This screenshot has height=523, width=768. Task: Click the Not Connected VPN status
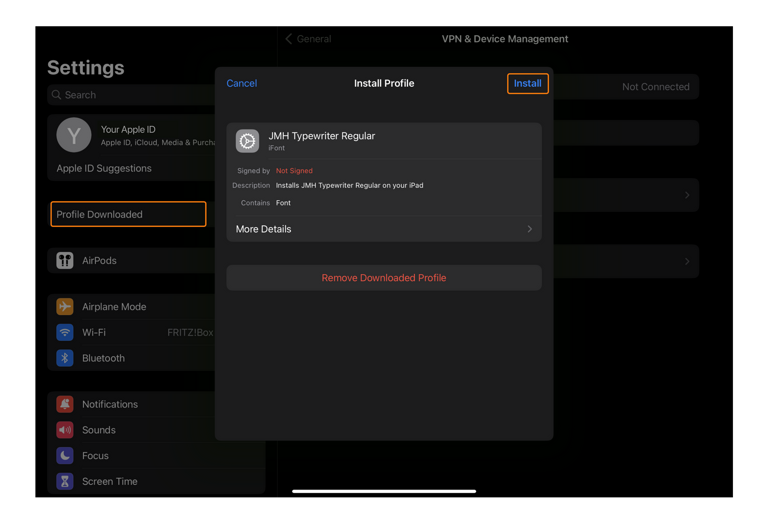click(x=655, y=87)
